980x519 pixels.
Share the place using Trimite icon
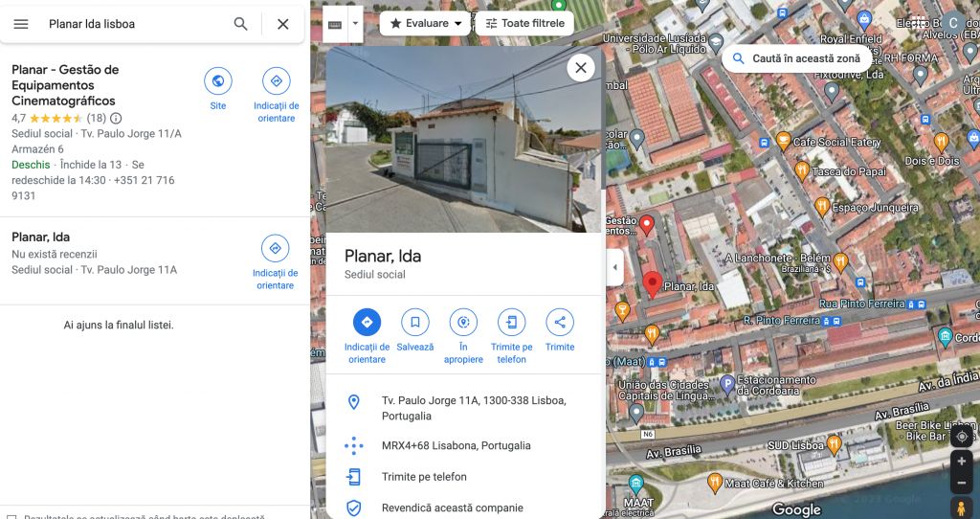click(x=559, y=322)
